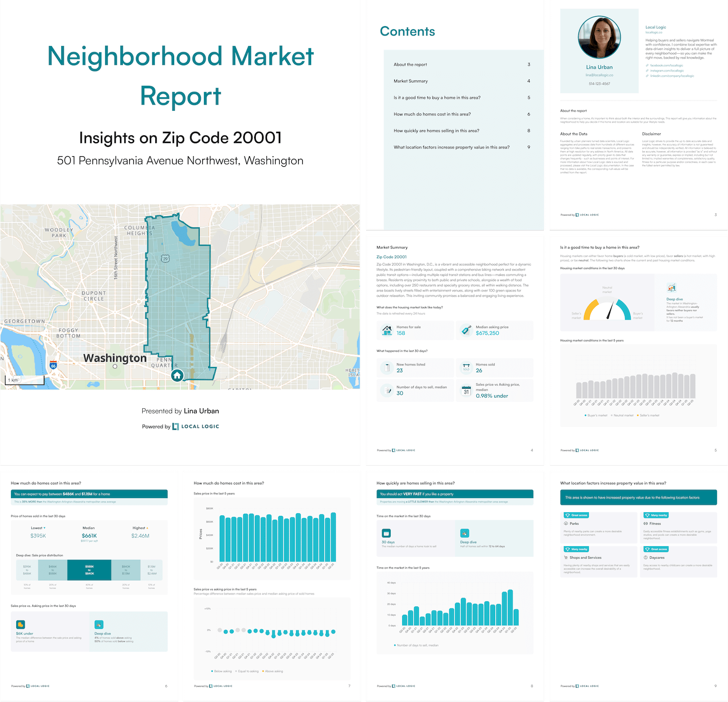Click the 30 days calendar icon
This screenshot has height=702, width=728.
click(386, 533)
